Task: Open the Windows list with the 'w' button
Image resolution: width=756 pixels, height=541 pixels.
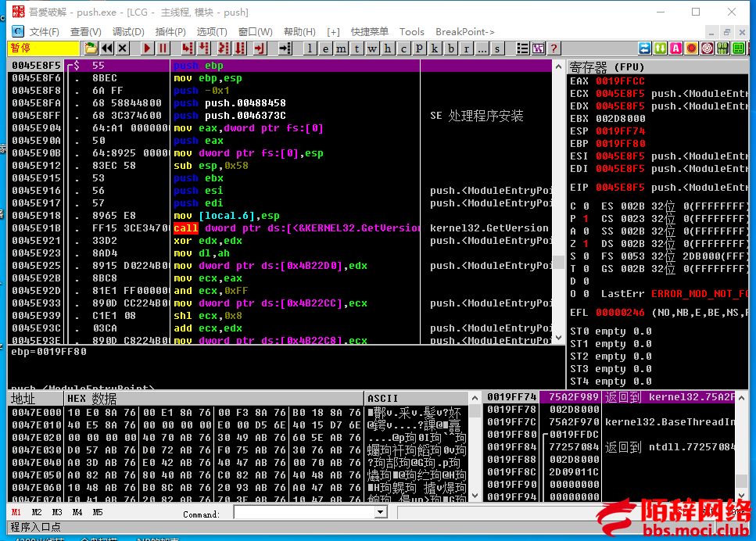Action: pos(371,48)
